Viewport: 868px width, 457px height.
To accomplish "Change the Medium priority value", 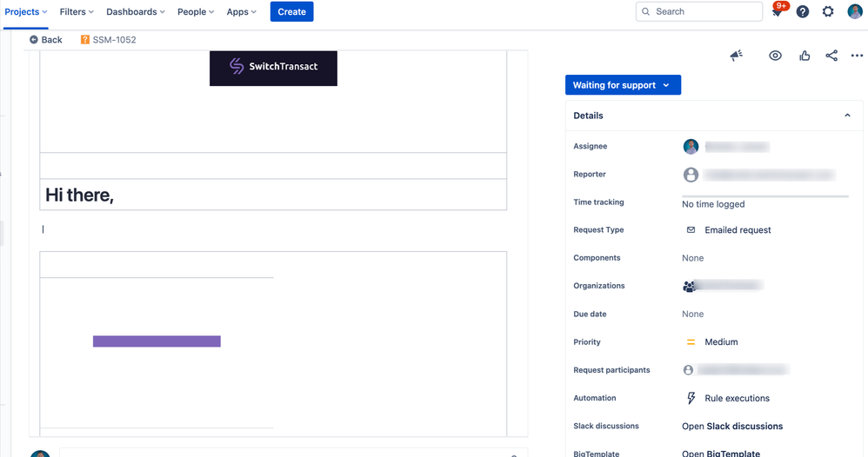I will coord(721,342).
